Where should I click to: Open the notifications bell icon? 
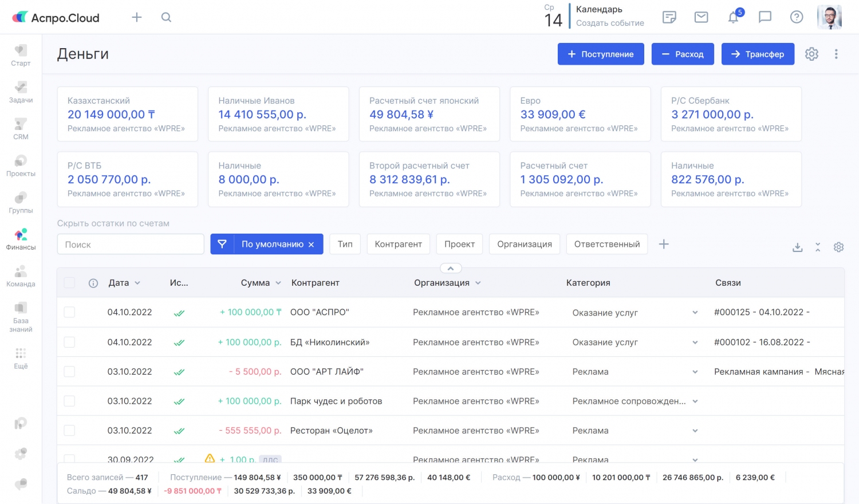click(x=733, y=18)
